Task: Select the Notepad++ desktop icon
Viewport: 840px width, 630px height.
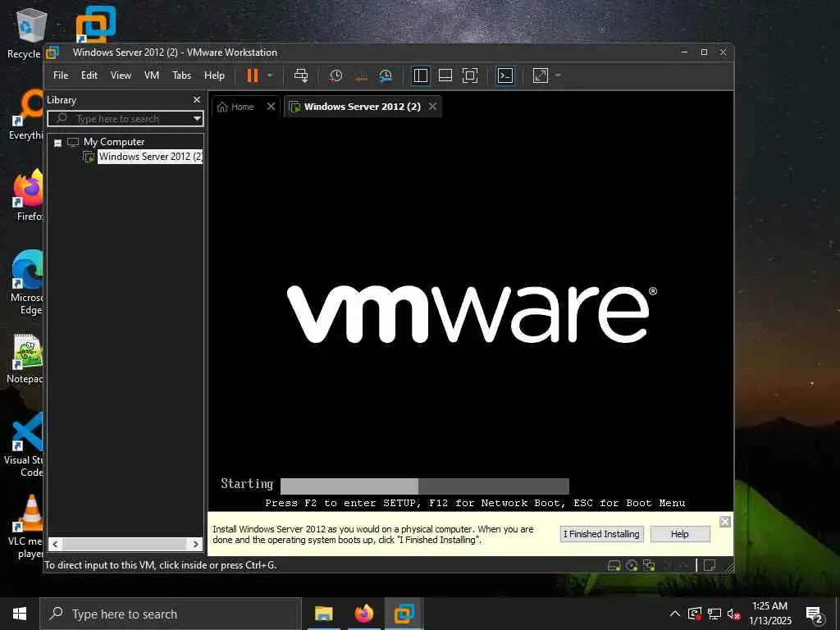Action: pyautogui.click(x=25, y=359)
